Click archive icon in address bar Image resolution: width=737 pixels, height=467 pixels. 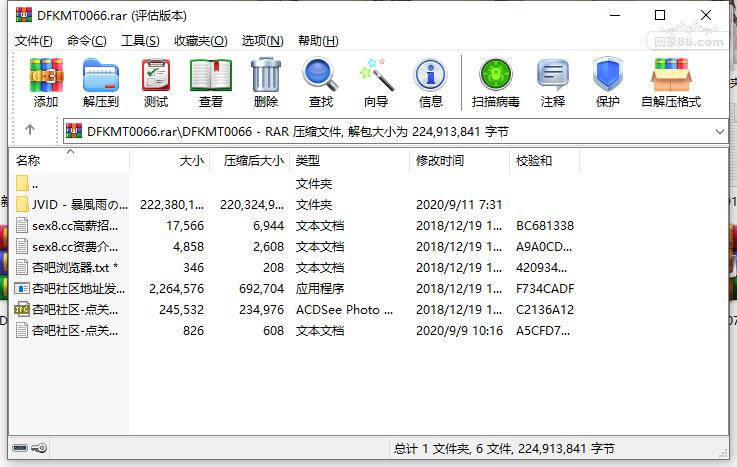click(x=74, y=131)
